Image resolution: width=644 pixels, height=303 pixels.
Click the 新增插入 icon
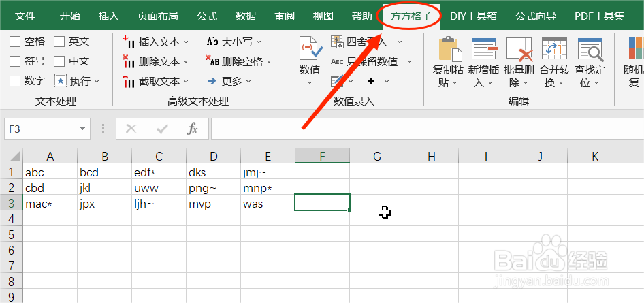(485, 49)
